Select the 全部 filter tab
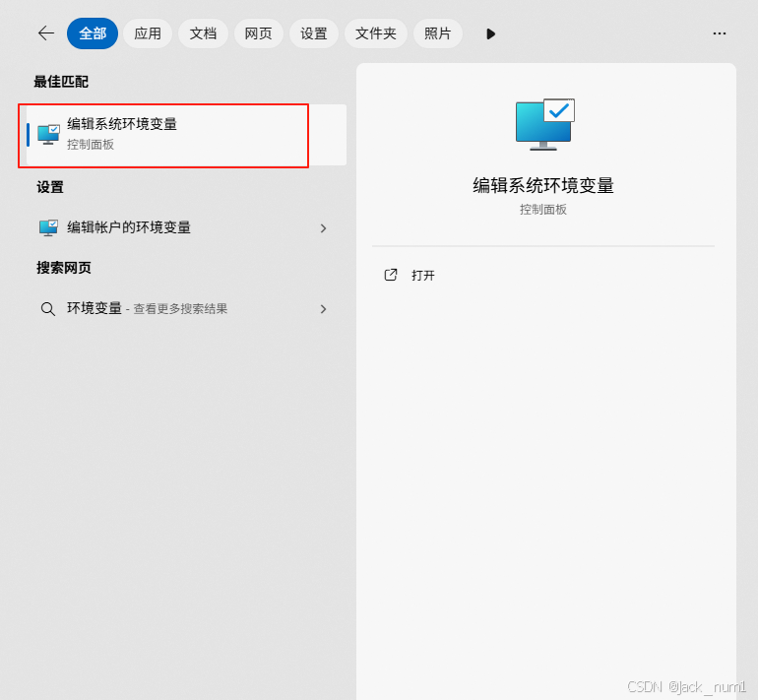Viewport: 758px width, 700px height. pos(93,33)
